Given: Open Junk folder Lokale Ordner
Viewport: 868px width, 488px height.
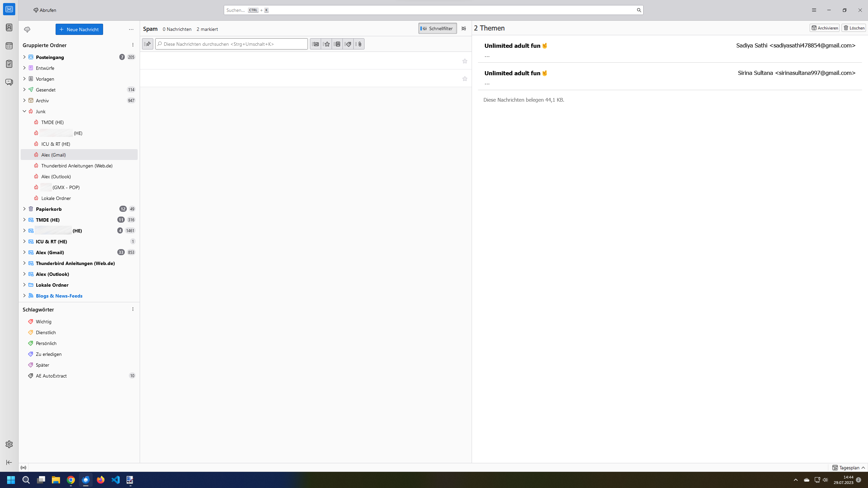Looking at the screenshot, I should click(x=79, y=198).
